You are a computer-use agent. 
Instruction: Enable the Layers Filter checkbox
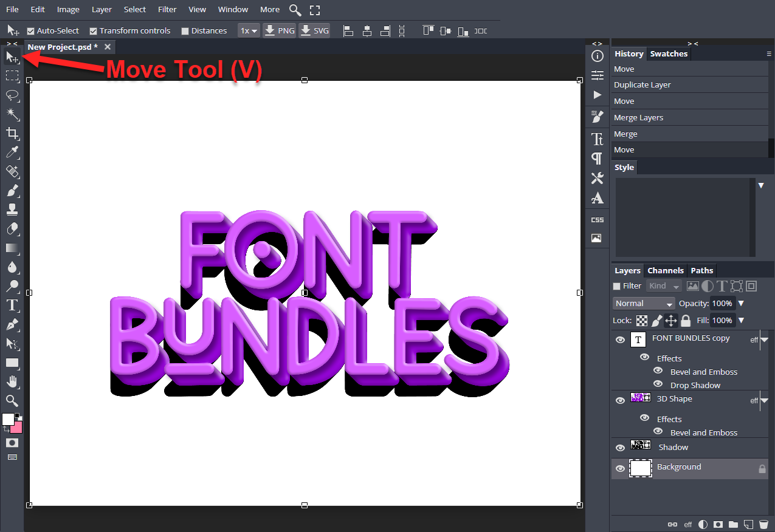(x=617, y=286)
